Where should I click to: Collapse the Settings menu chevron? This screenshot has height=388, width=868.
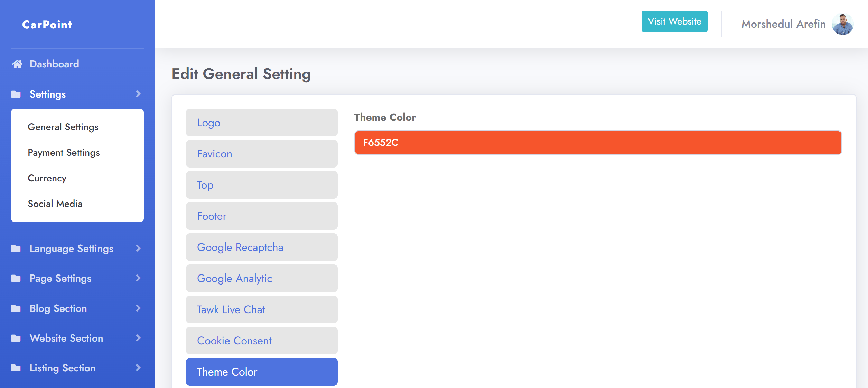tap(138, 94)
